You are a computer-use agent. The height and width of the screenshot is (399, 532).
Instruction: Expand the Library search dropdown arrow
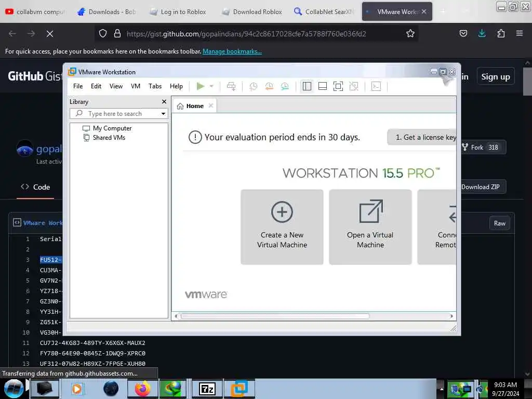click(163, 114)
